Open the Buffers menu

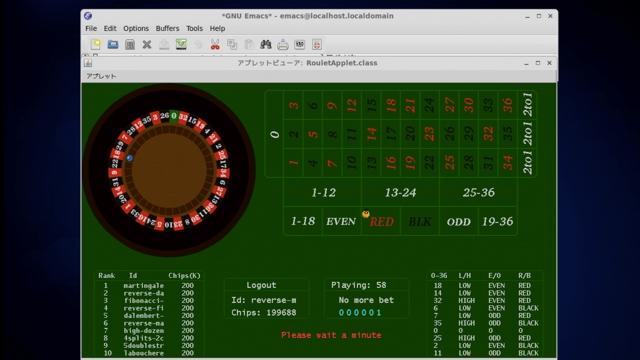(167, 28)
